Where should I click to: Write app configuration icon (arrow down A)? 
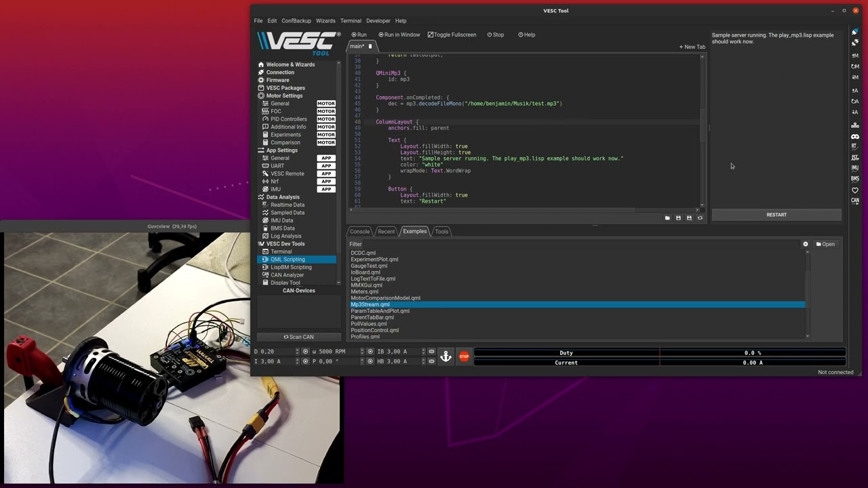click(855, 112)
